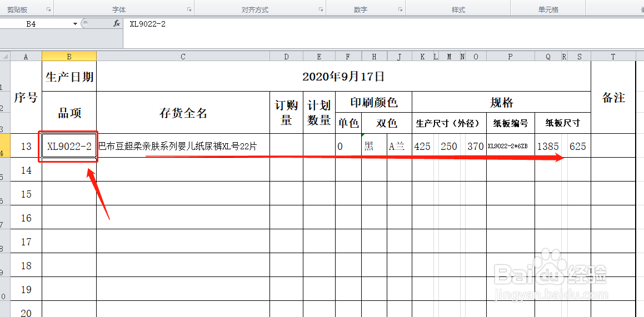Click the cell with 巴布豆超柔亲肤系列婴儿纸尿裤
The width and height of the screenshot is (644, 317).
pos(183,145)
